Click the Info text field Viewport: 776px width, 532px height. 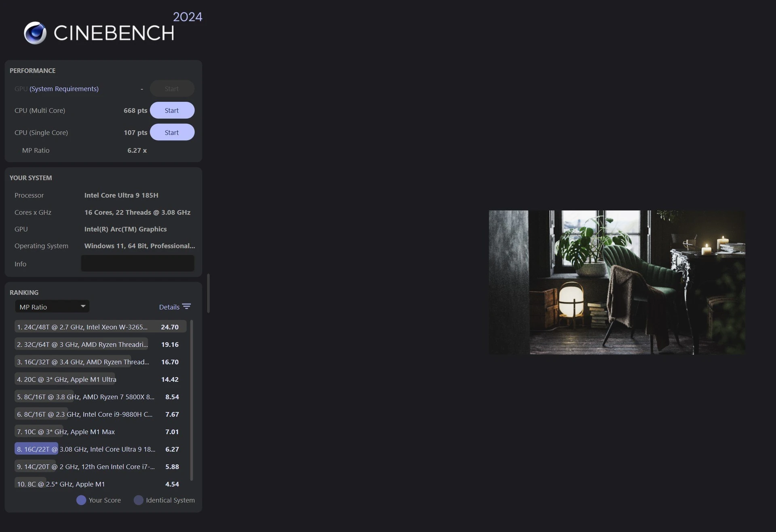tap(137, 264)
